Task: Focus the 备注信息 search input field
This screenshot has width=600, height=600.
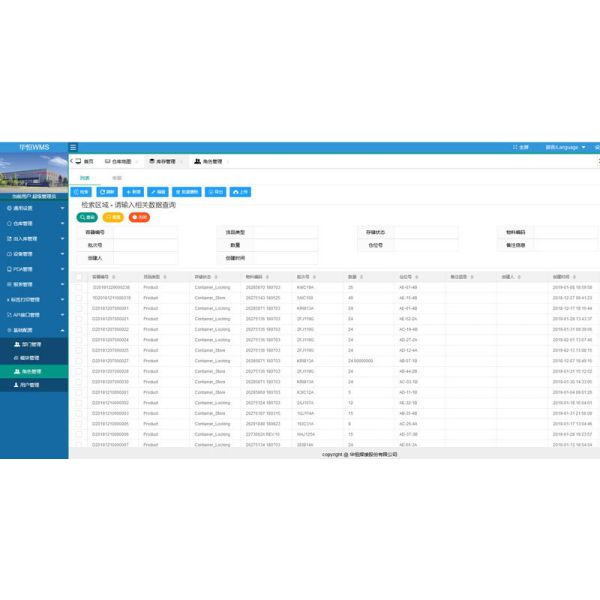Action: (x=566, y=245)
